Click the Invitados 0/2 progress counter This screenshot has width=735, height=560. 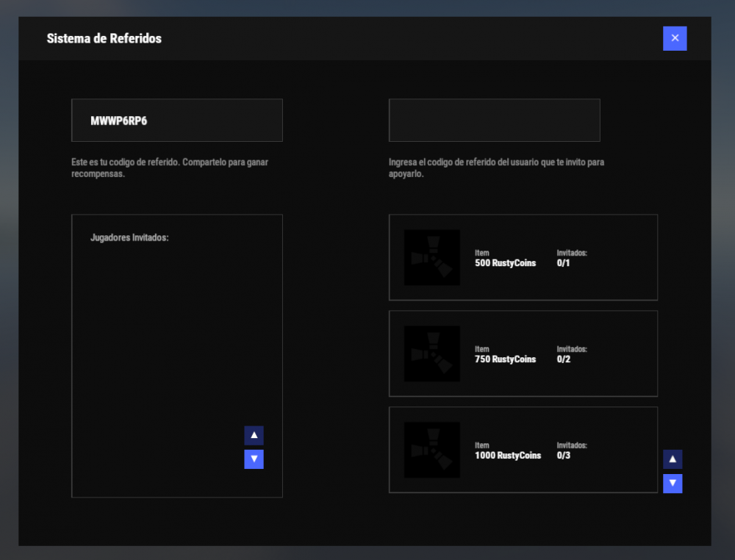coord(564,359)
